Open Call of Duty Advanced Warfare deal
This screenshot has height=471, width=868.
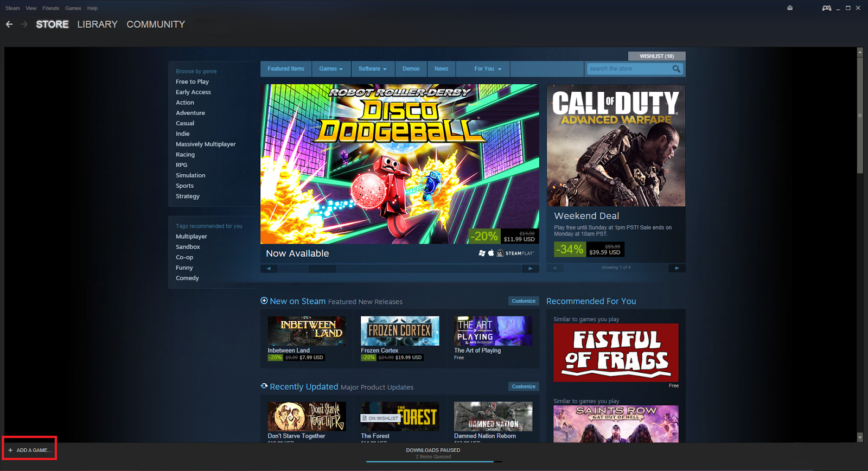(616, 145)
